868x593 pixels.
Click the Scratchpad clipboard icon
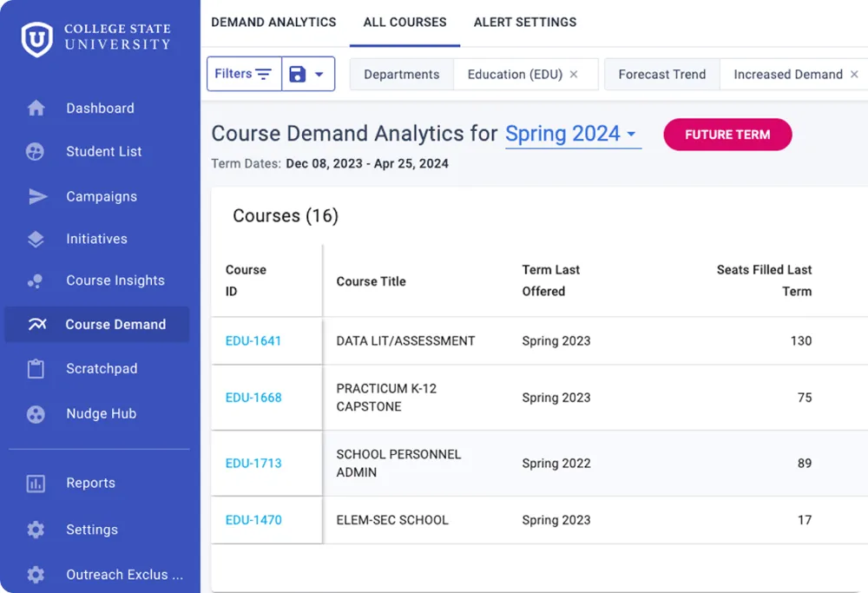(36, 369)
